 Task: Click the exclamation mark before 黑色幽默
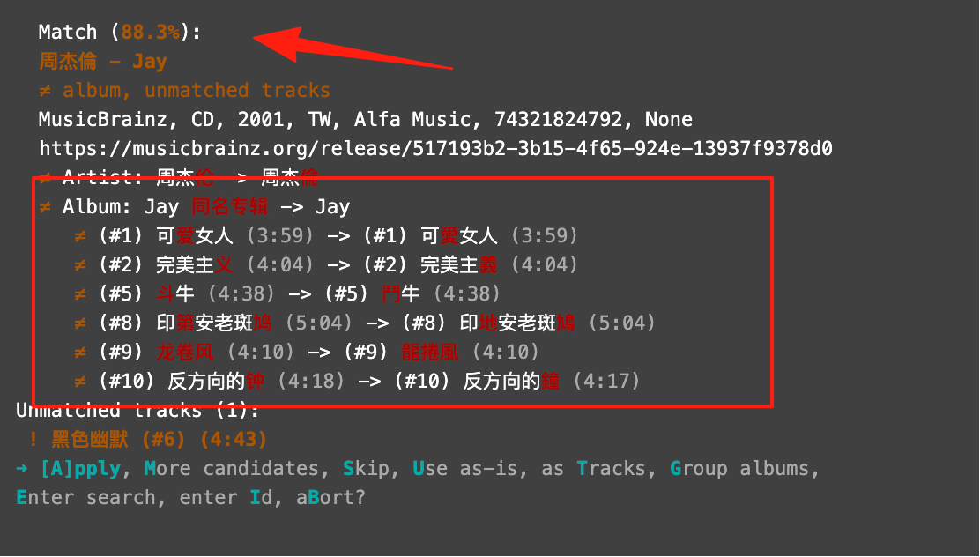coord(33,440)
